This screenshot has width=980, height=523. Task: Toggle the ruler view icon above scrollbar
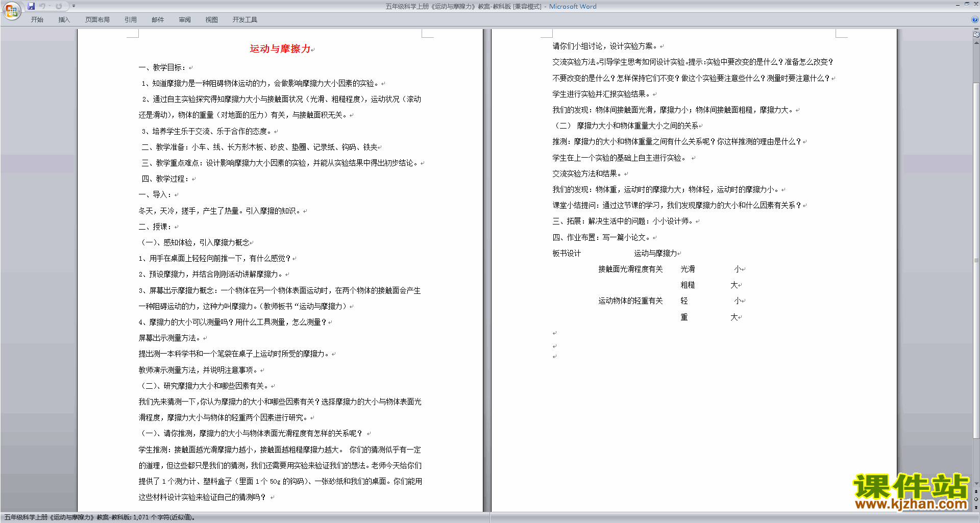click(976, 34)
